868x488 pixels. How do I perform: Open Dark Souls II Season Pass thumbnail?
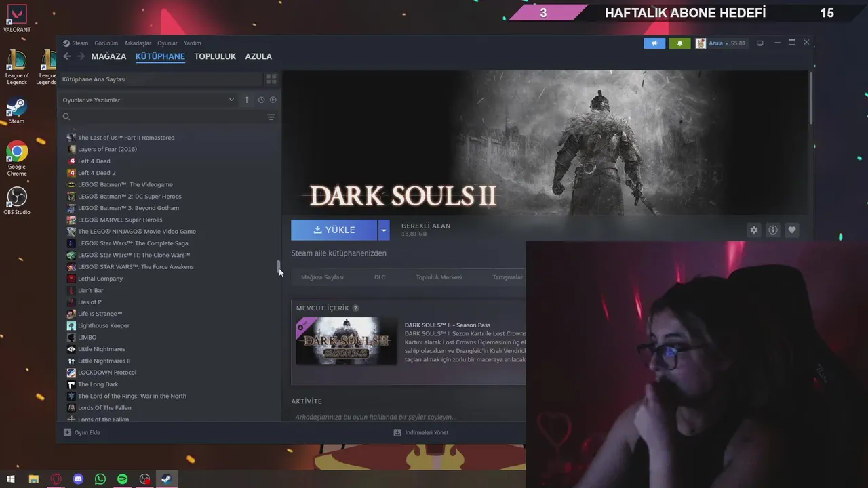tap(346, 341)
